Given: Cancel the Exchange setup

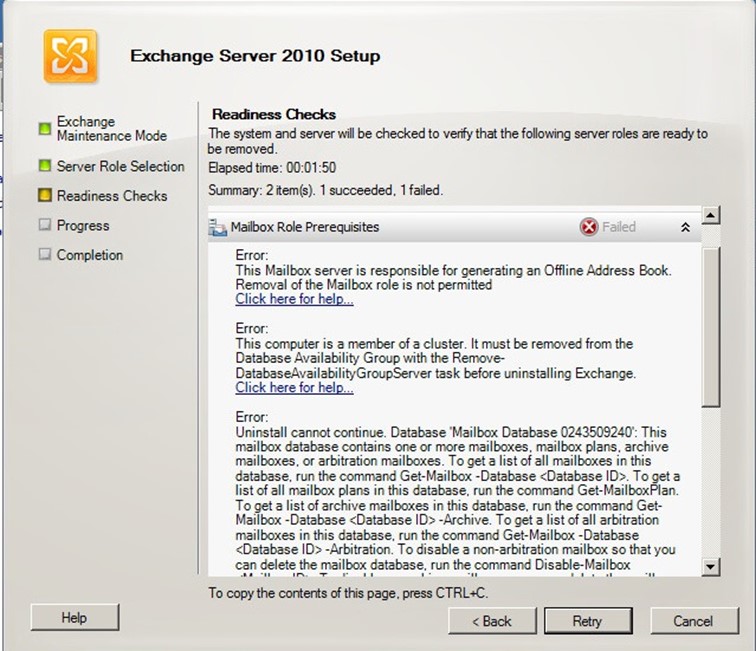Looking at the screenshot, I should point(694,621).
